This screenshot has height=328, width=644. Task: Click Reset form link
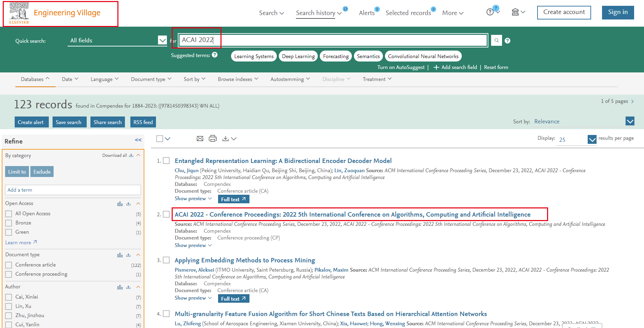496,67
